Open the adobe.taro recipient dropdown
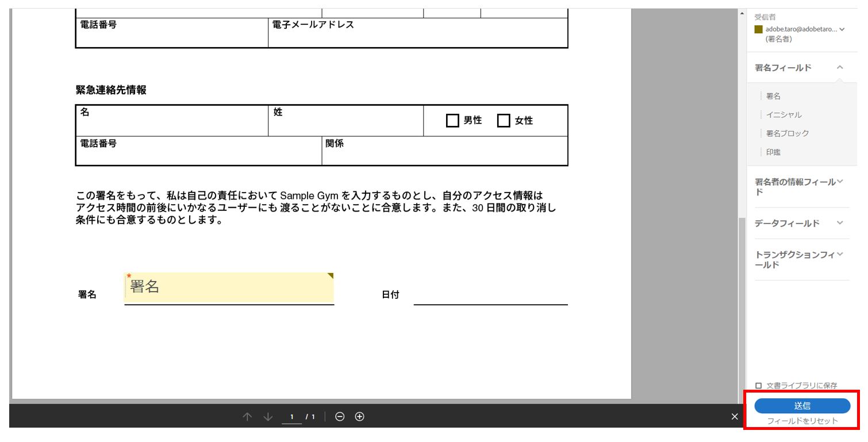The height and width of the screenshot is (442, 868). (x=843, y=29)
